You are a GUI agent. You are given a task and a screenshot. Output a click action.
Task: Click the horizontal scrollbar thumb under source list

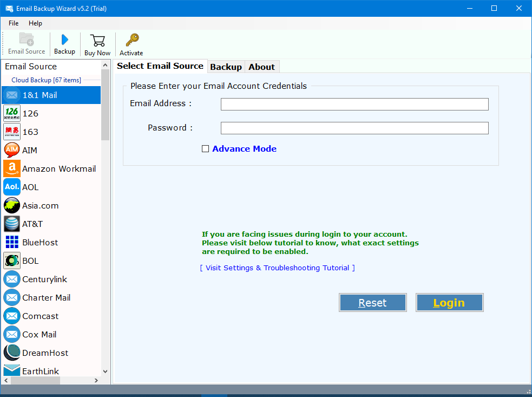pos(35,380)
